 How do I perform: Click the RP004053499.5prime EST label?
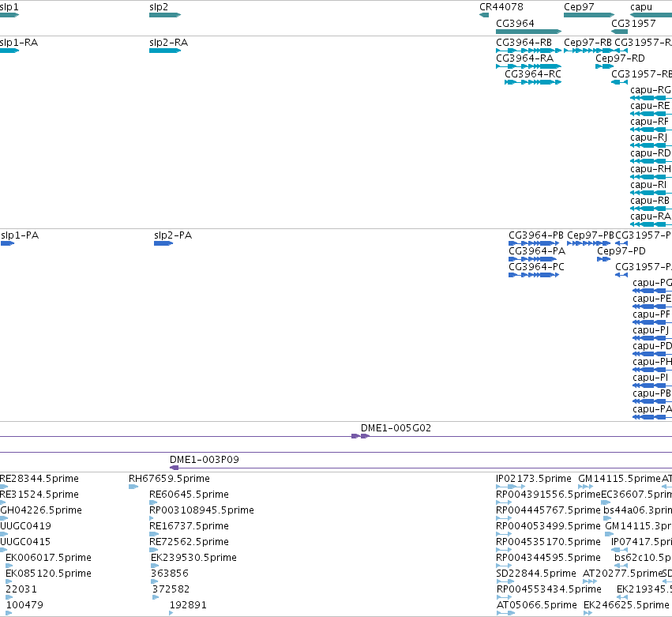(548, 526)
